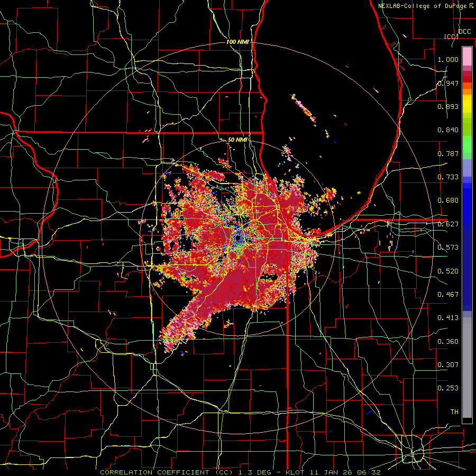Pick the bright green segment of color bar
476x476 pixels.
tap(467, 144)
